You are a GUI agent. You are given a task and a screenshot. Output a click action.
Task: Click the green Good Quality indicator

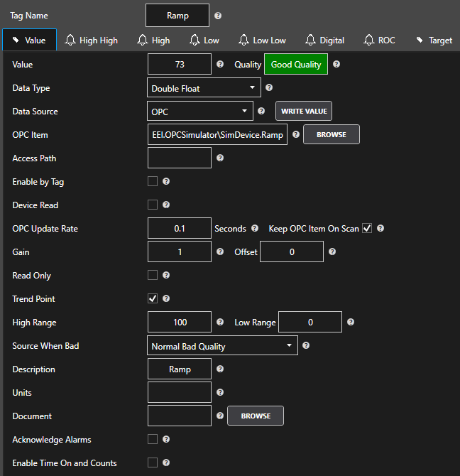[x=296, y=64]
